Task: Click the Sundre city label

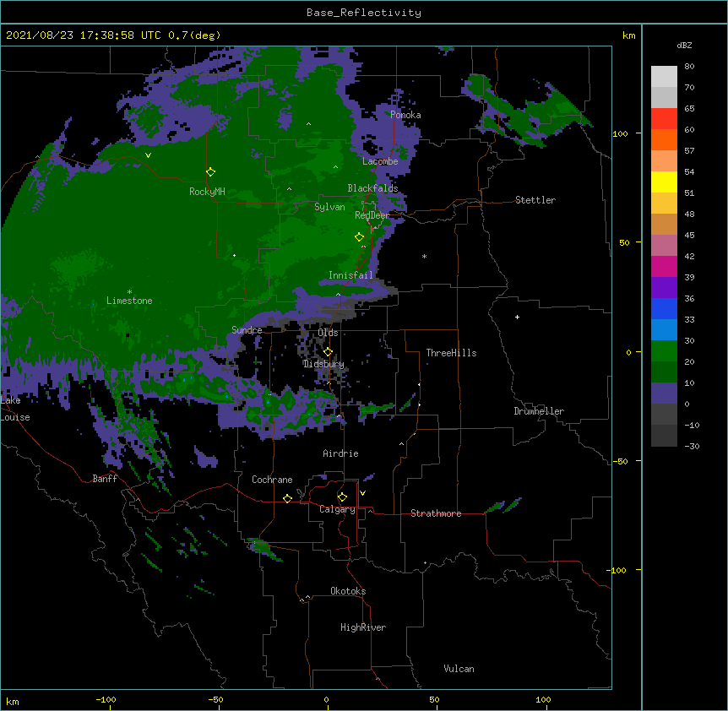Action: pyautogui.click(x=247, y=330)
